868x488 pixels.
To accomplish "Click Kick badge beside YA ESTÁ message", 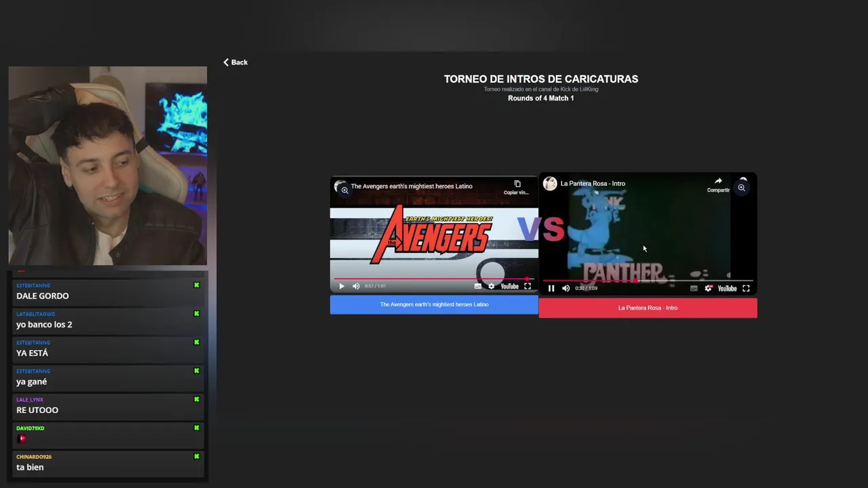I will click(197, 342).
